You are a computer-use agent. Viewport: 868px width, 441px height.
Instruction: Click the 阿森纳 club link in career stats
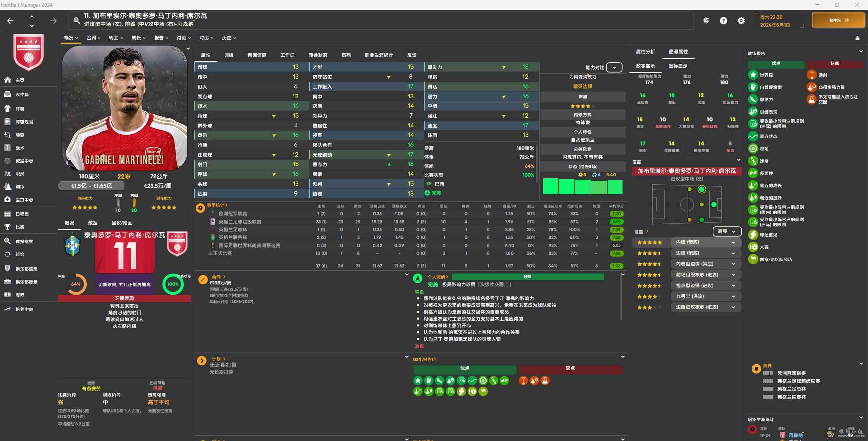click(795, 435)
